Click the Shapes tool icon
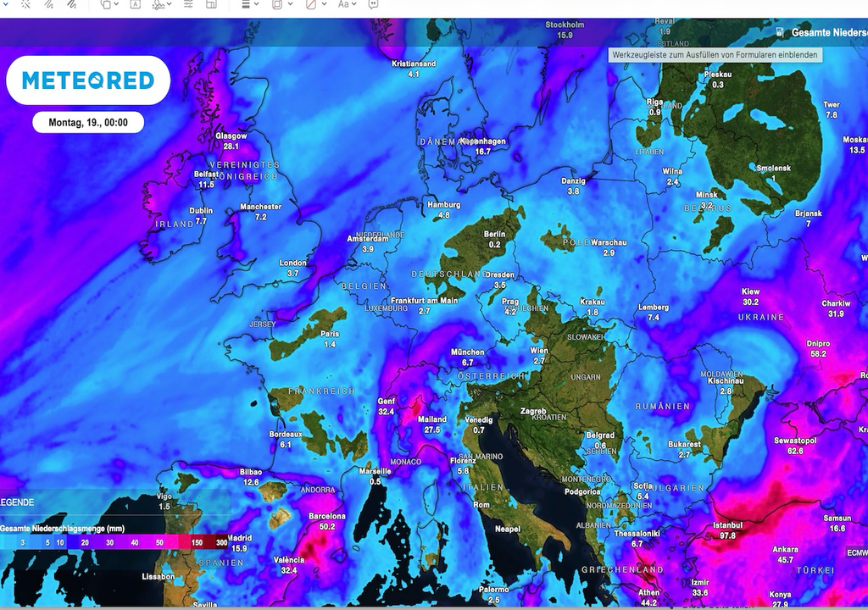Viewport: 868px width, 610px height. [105, 4]
